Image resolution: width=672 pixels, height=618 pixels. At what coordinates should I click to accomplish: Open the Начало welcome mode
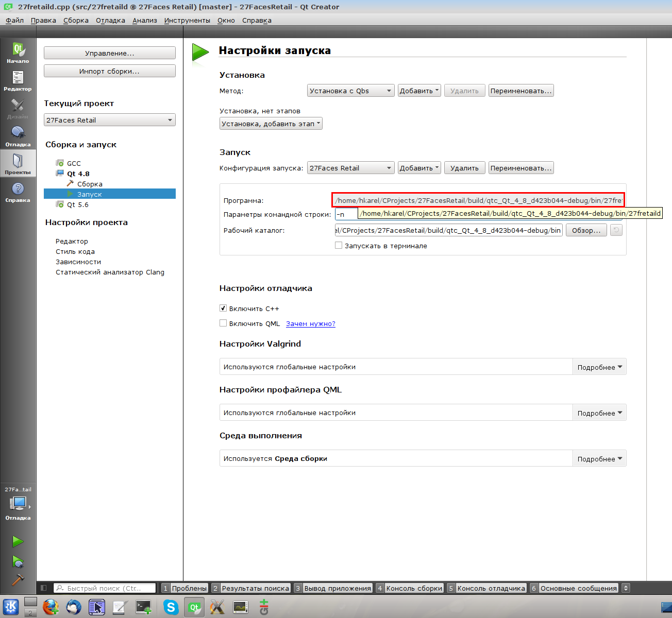pos(18,53)
